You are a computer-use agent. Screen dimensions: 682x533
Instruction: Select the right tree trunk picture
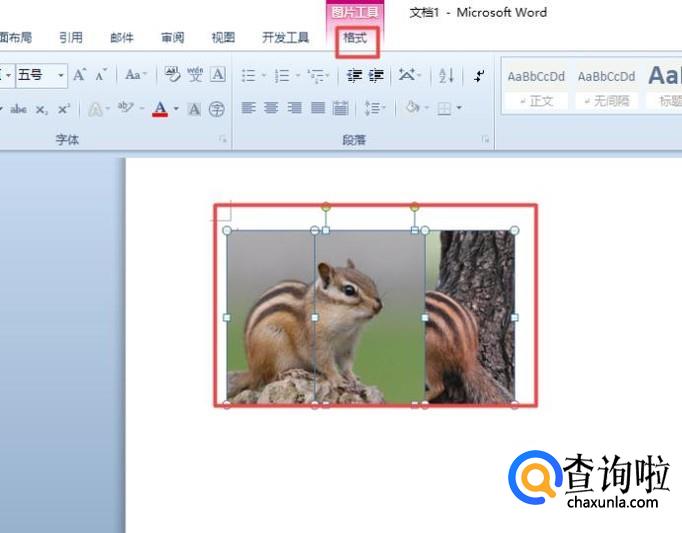point(470,318)
